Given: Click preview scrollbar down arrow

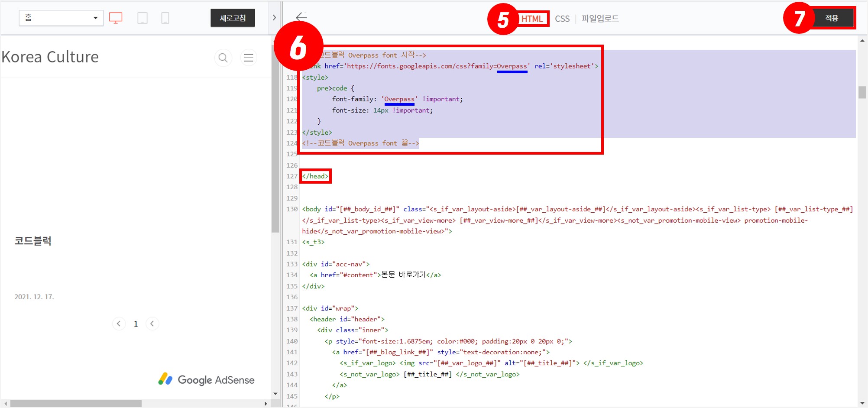Looking at the screenshot, I should [275, 394].
